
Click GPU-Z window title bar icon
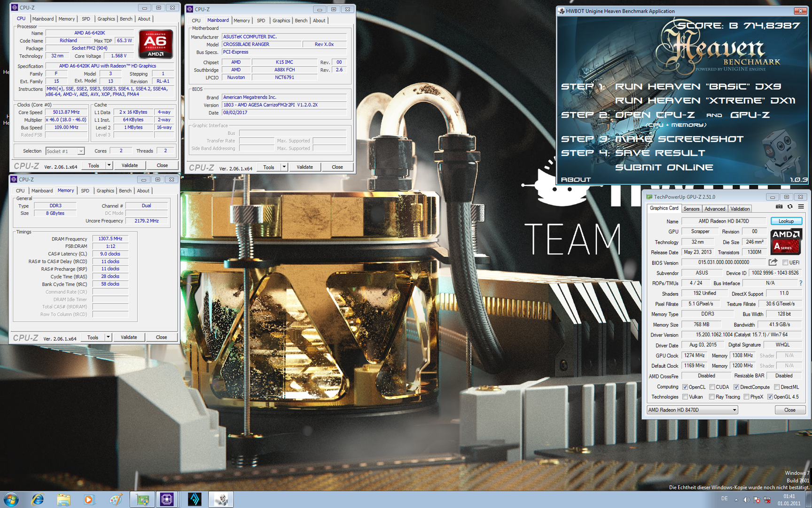coord(649,197)
